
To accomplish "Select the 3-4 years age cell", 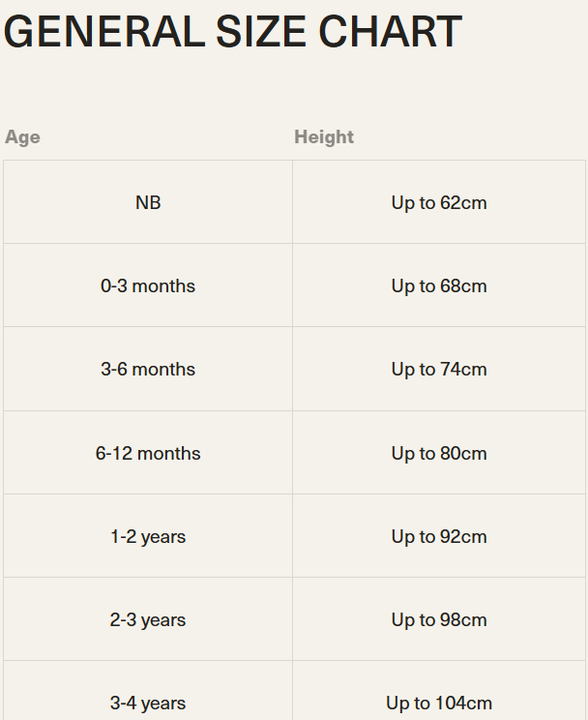I will 148,704.
